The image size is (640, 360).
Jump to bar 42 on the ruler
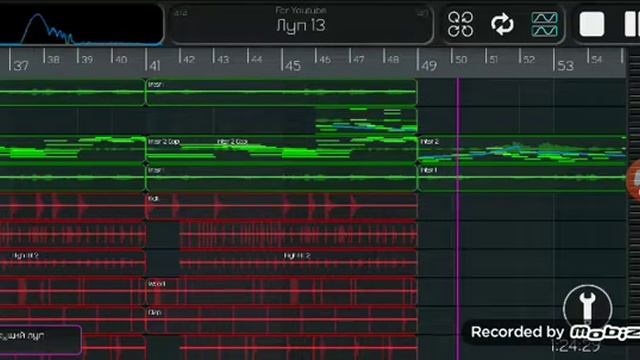(x=189, y=60)
